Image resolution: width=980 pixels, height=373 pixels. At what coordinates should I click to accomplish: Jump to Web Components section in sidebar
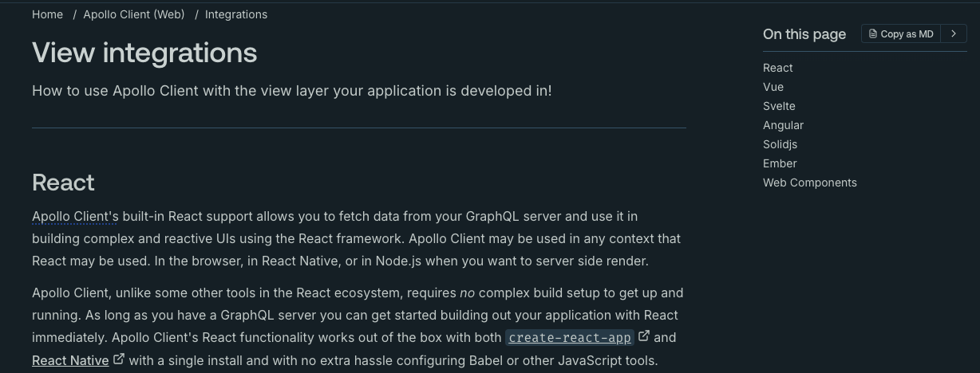click(x=810, y=183)
